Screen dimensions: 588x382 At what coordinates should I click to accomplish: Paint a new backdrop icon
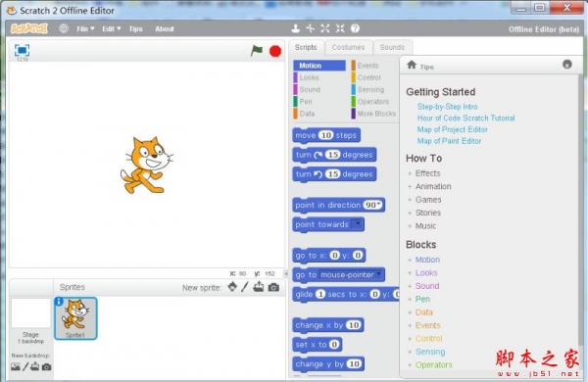pyautogui.click(x=25, y=366)
